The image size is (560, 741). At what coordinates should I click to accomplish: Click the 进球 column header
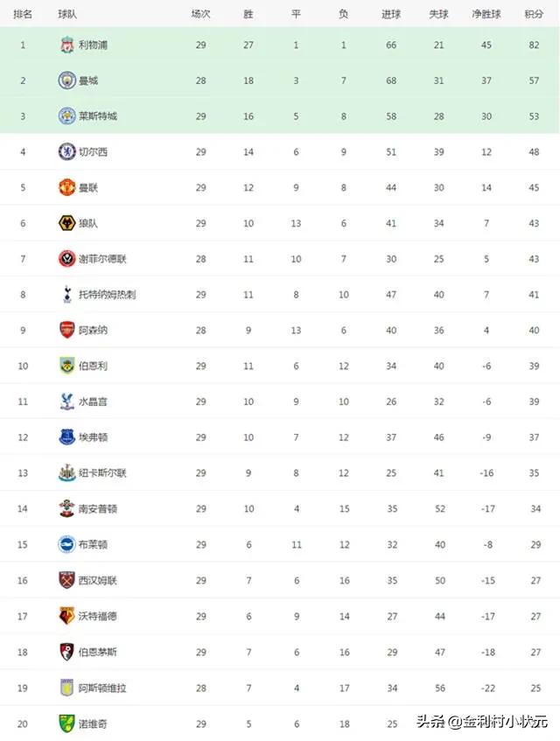[391, 14]
